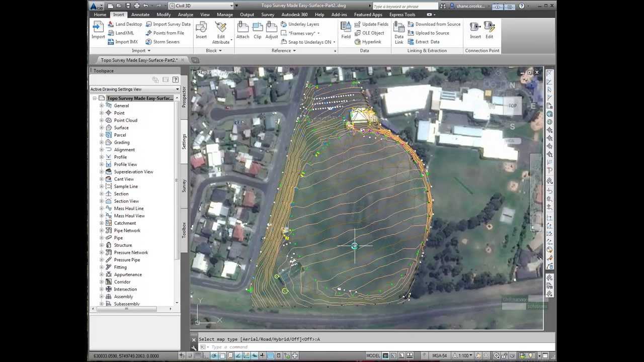The height and width of the screenshot is (362, 644).
Task: Open annotation scale 1:100 dropdown
Action: pos(462,355)
